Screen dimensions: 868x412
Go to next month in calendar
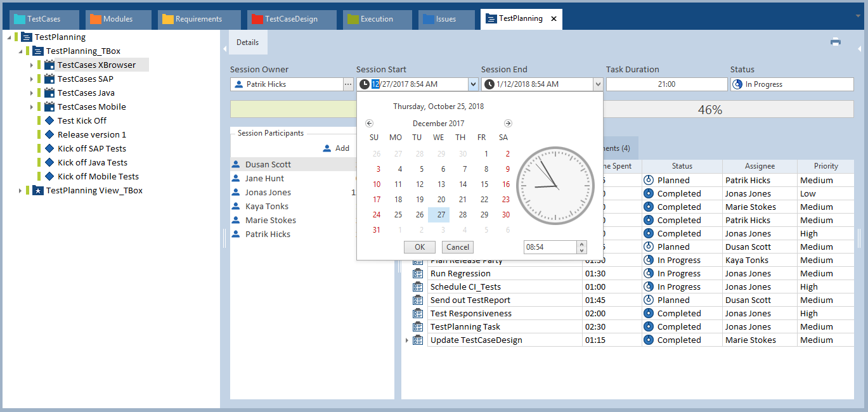point(508,124)
